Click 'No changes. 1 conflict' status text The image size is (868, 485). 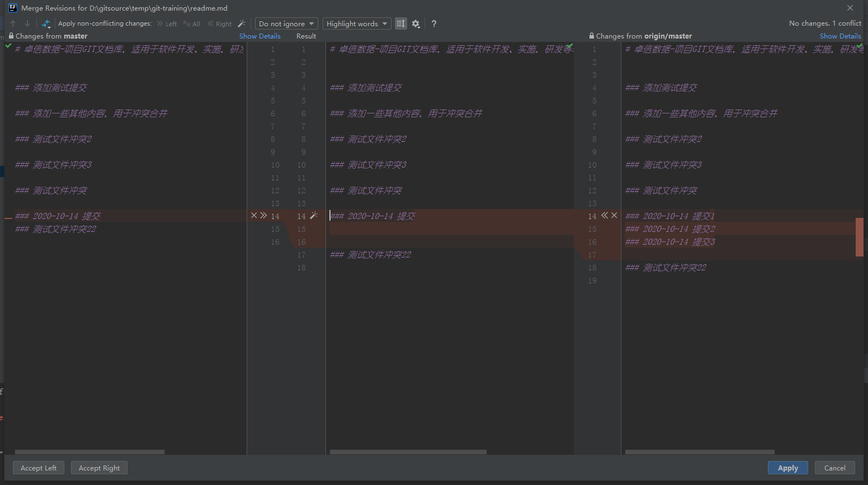point(825,23)
